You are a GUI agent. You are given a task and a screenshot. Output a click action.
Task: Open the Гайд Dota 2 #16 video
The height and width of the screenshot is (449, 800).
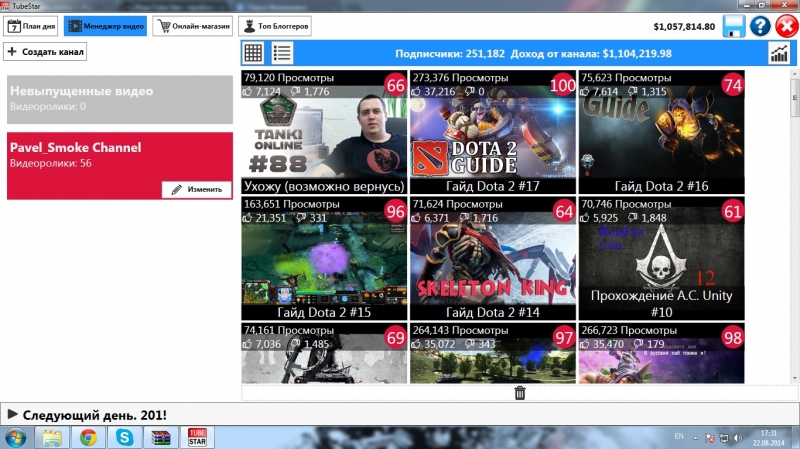click(662, 132)
